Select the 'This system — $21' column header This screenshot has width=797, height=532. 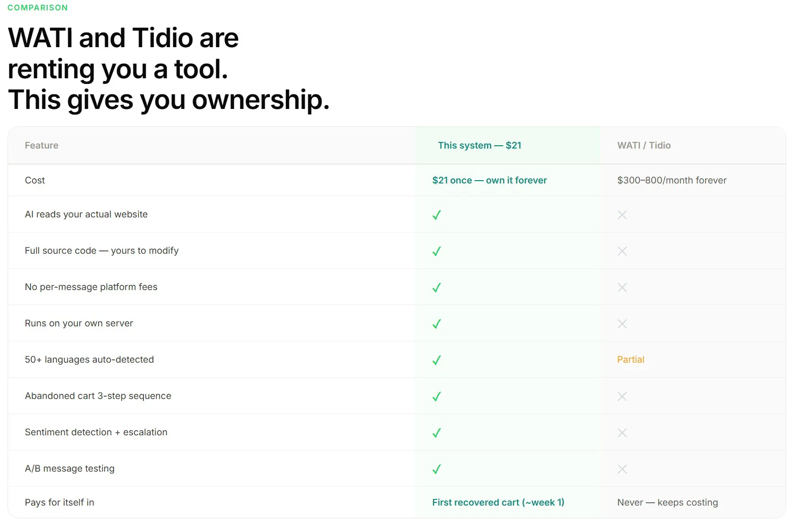(479, 145)
